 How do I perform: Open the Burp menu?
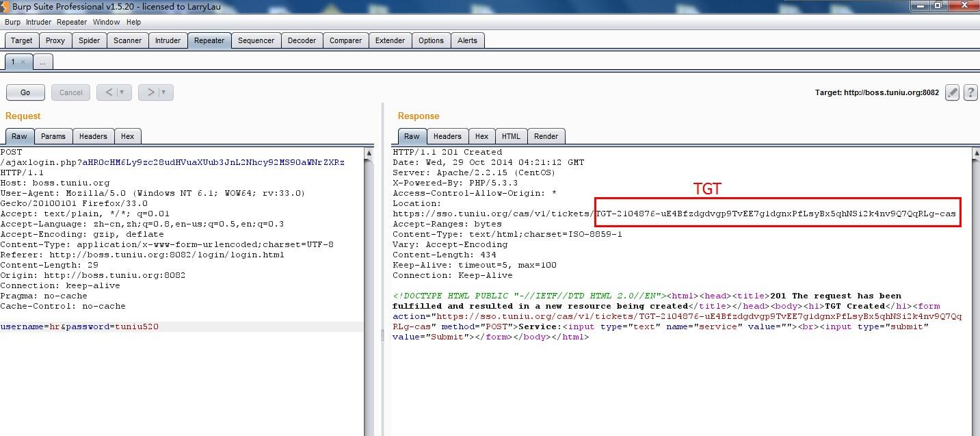click(x=13, y=22)
